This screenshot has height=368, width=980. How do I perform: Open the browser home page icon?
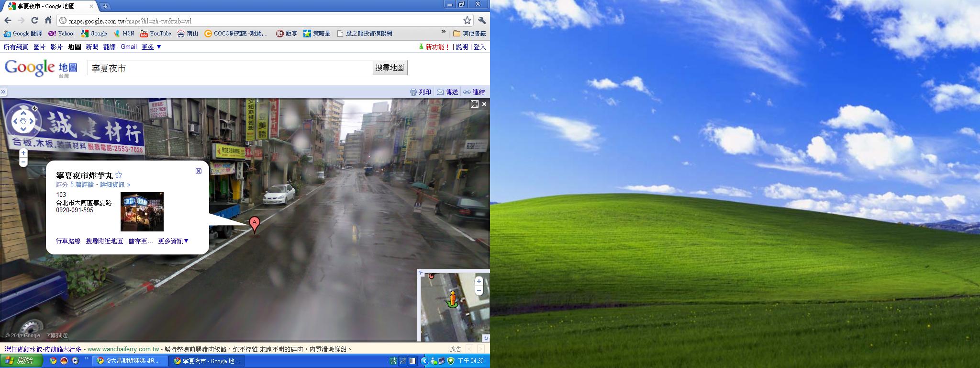pyautogui.click(x=48, y=20)
